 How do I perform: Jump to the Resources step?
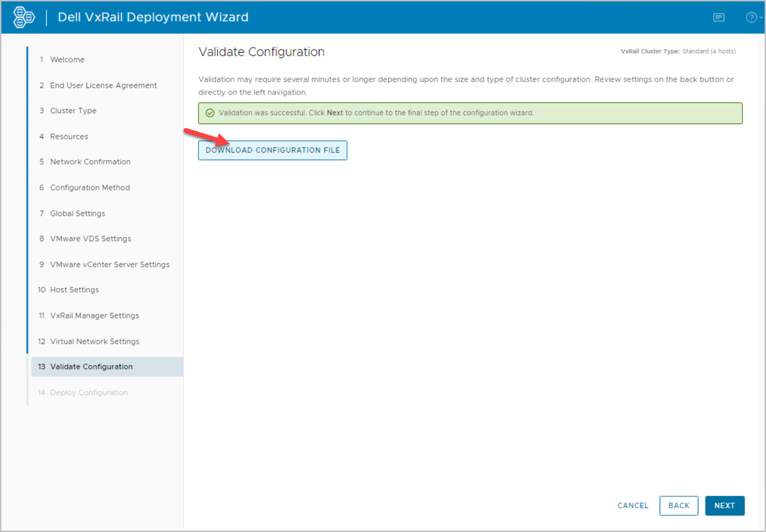[69, 137]
